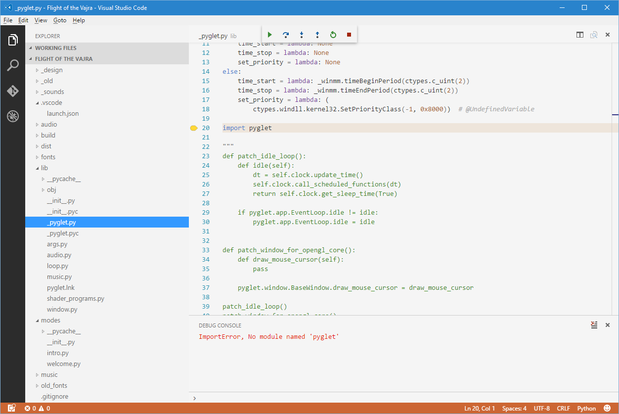Click the ImportError message in debug console

pyautogui.click(x=268, y=337)
